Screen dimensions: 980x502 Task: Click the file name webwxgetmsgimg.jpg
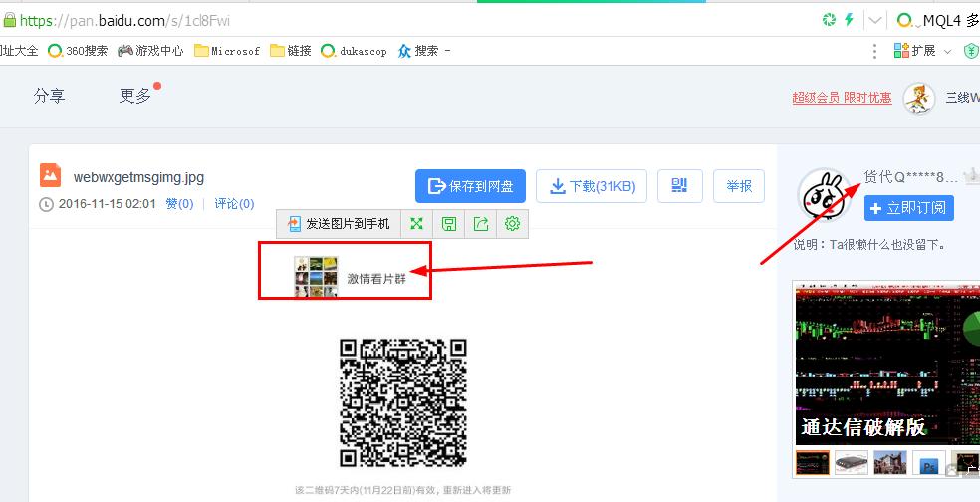pos(138,177)
